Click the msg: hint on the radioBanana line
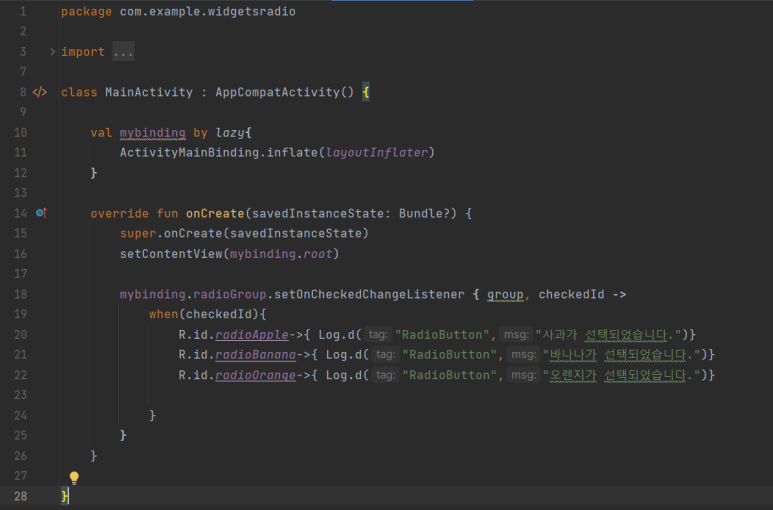 [x=523, y=355]
